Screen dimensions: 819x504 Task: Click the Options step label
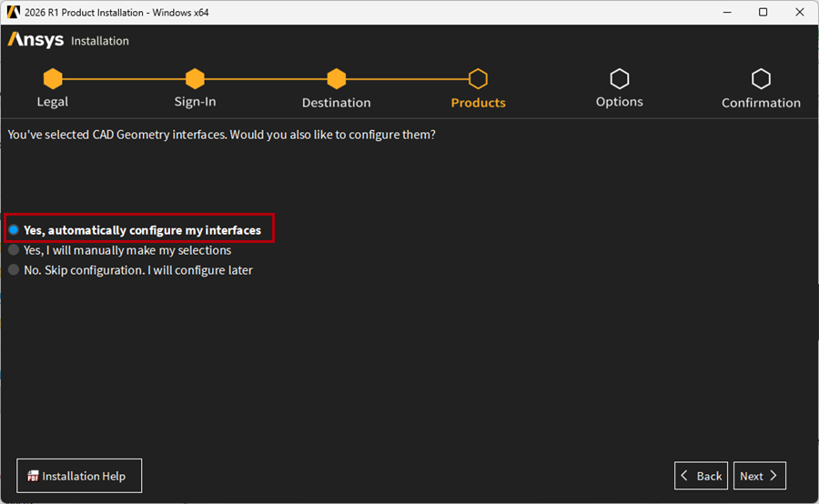tap(620, 102)
